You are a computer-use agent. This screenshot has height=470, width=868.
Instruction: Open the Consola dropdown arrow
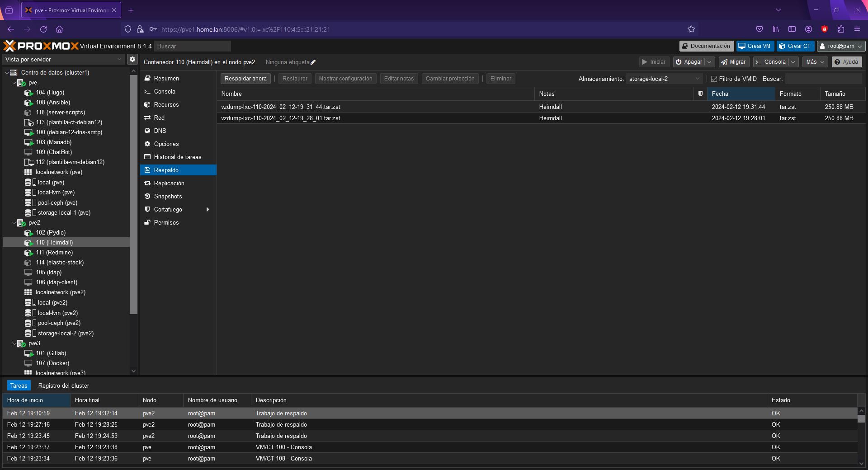pos(793,62)
